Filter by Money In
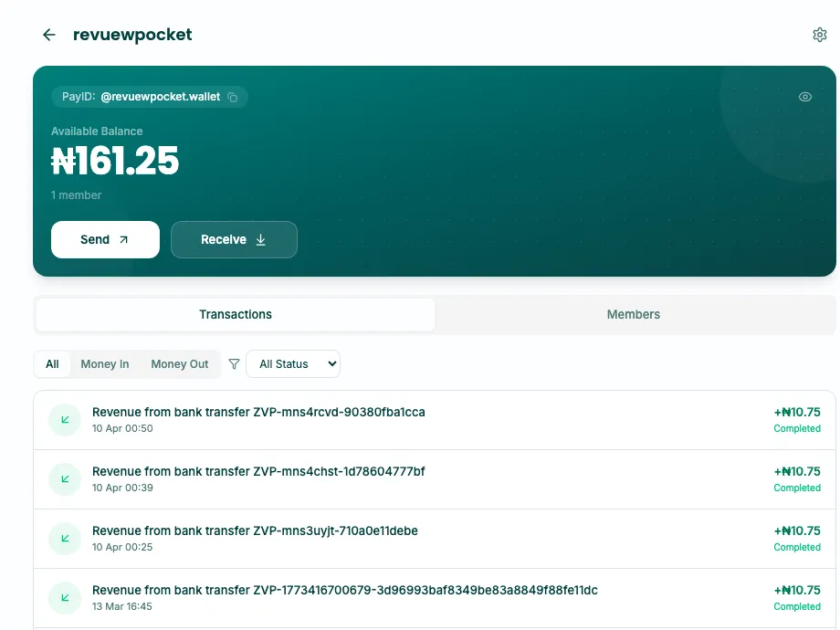The image size is (840, 630). click(x=105, y=364)
